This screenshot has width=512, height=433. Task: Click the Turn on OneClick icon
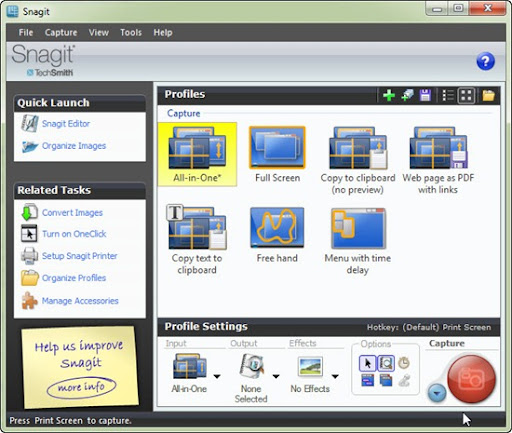pos(29,233)
